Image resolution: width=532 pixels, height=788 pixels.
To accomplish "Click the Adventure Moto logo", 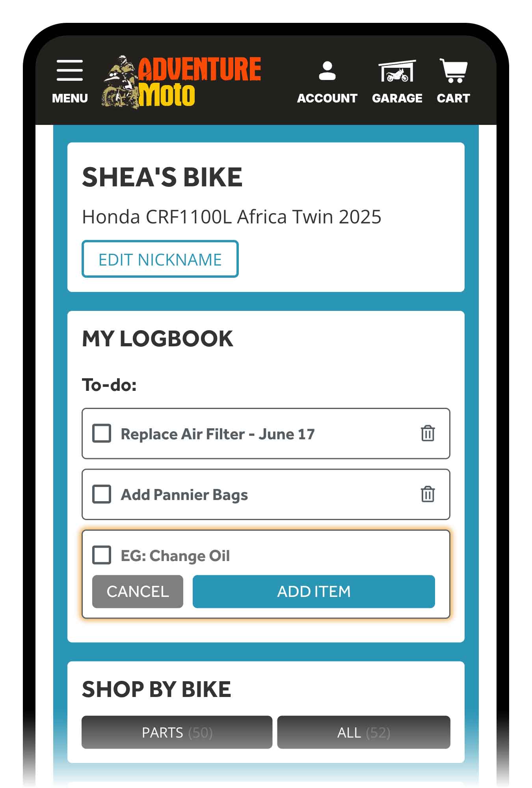I will (x=182, y=82).
